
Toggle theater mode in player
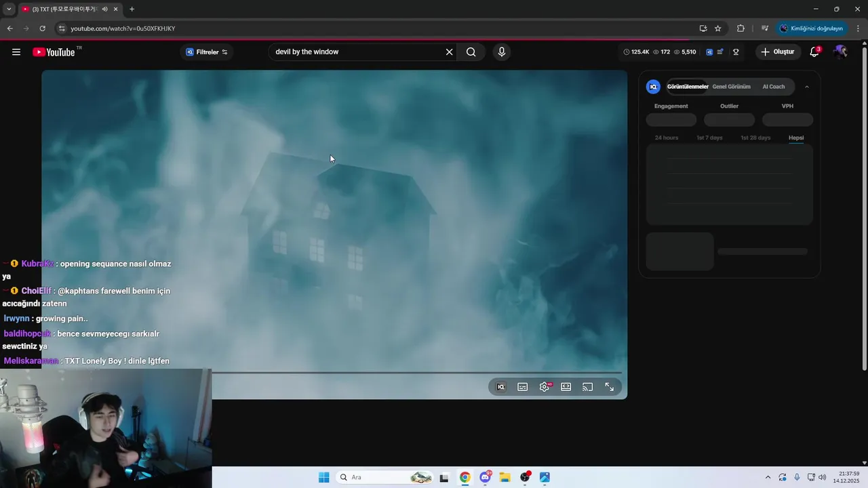566,387
